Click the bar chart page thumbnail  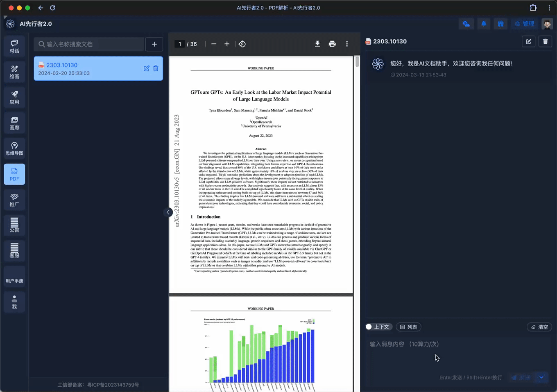tap(261, 344)
